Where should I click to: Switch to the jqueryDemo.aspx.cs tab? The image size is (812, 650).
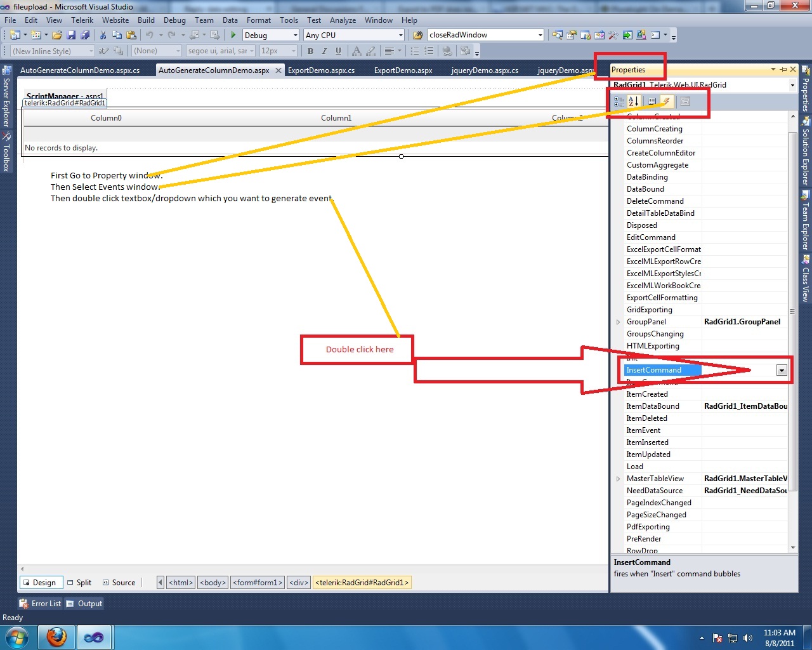point(485,70)
